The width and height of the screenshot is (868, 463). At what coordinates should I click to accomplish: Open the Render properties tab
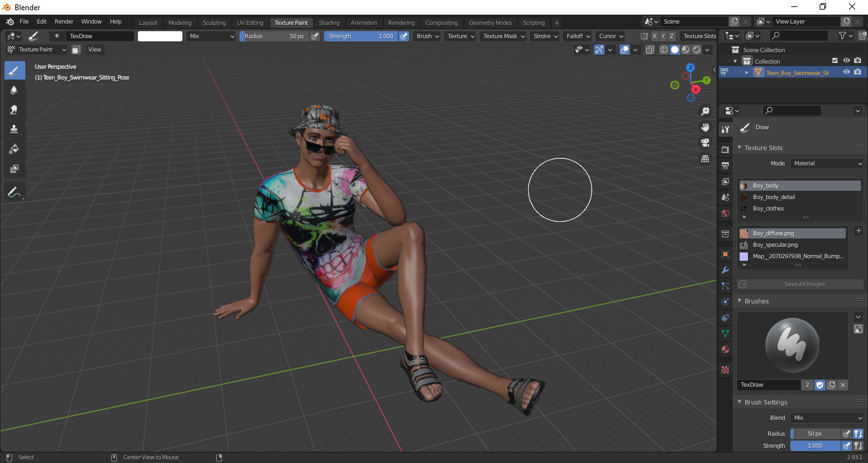click(x=726, y=149)
